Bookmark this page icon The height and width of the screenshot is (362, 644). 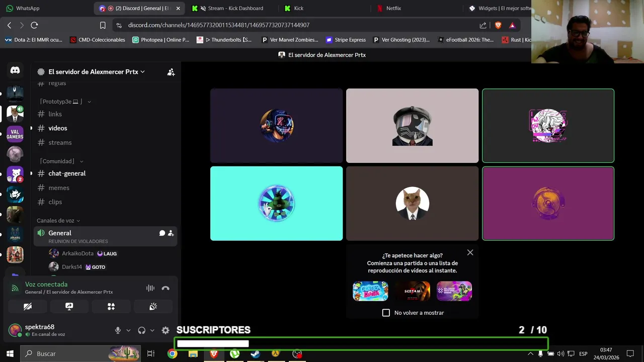(x=103, y=25)
